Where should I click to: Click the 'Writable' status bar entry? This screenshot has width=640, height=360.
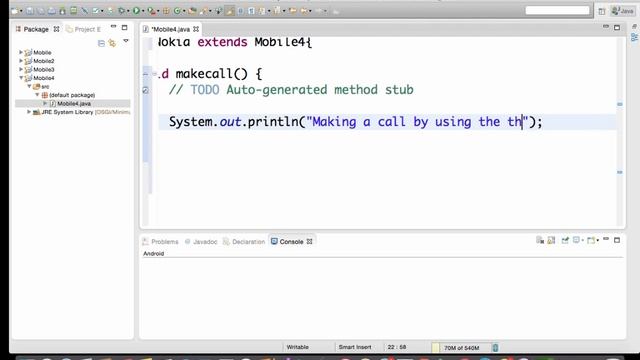298,347
